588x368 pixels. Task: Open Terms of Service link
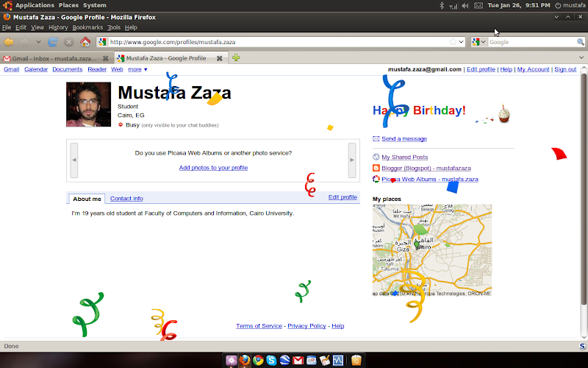pos(259,326)
